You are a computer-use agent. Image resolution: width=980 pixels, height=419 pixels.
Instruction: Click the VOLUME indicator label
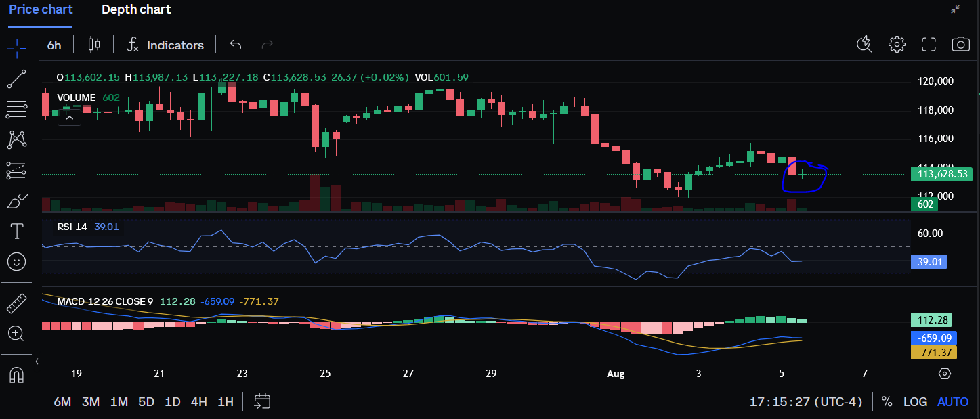pyautogui.click(x=77, y=97)
